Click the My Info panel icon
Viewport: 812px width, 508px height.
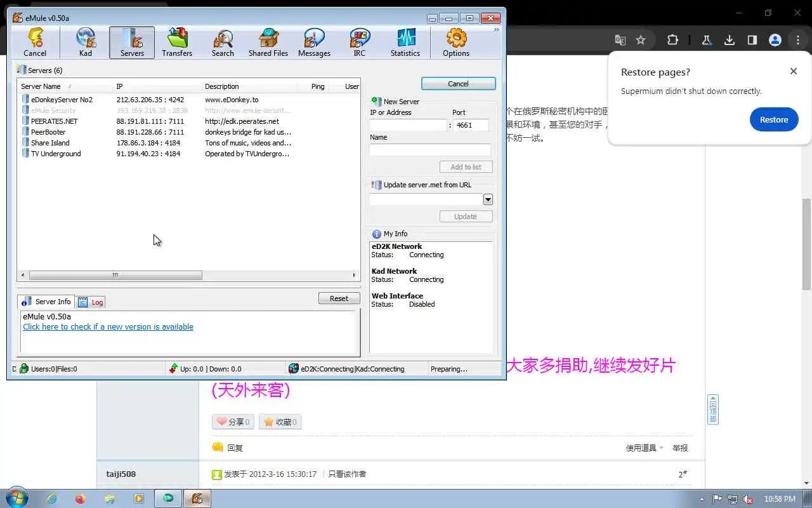point(377,234)
